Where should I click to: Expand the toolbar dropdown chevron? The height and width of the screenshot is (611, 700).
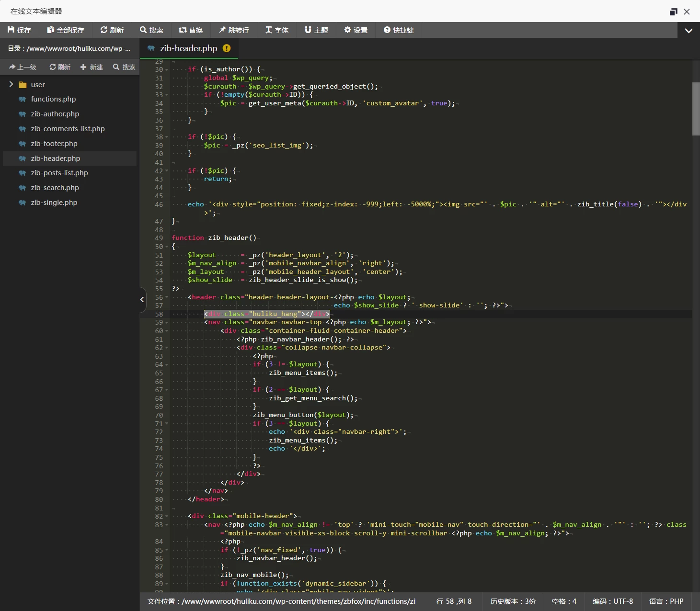click(689, 31)
